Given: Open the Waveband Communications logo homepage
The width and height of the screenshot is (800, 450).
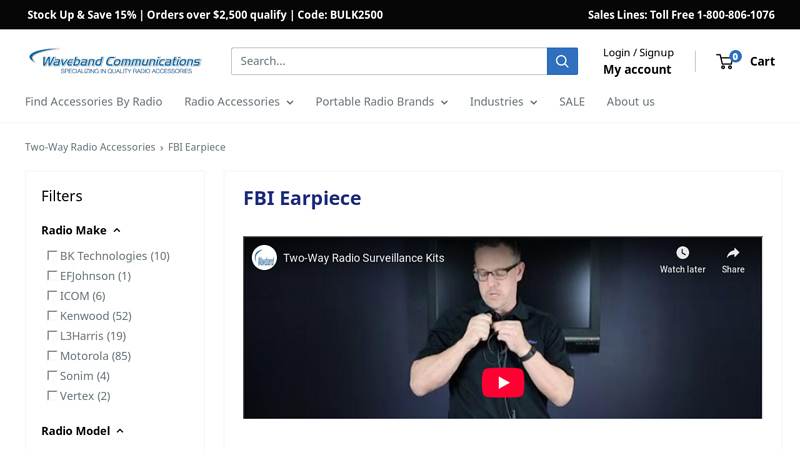Looking at the screenshot, I should (115, 61).
